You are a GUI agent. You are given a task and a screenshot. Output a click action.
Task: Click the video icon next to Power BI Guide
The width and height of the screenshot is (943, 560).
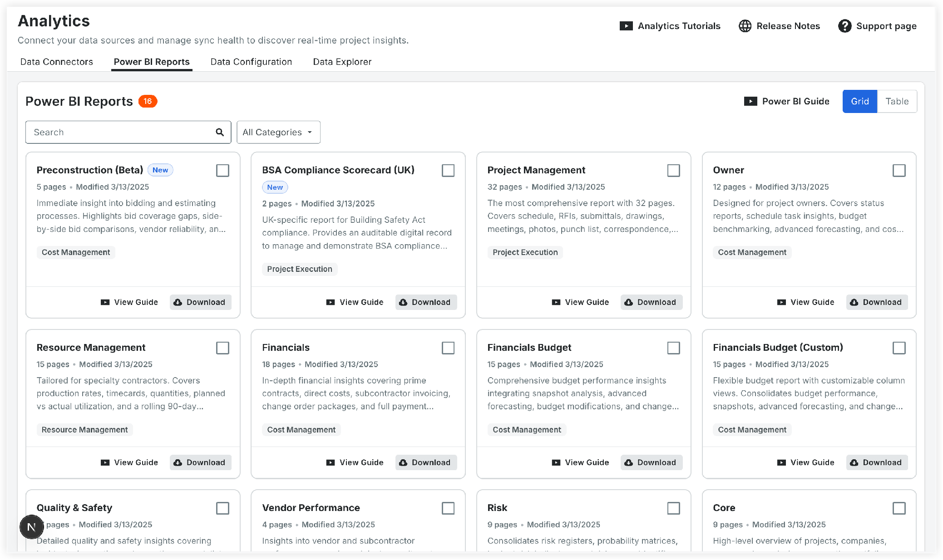click(750, 101)
